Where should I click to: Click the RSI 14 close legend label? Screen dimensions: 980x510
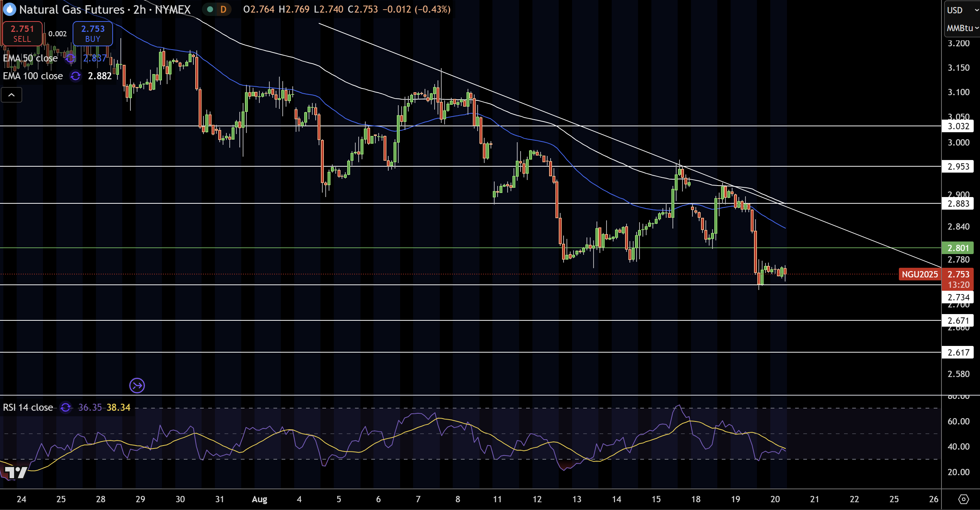(x=28, y=407)
